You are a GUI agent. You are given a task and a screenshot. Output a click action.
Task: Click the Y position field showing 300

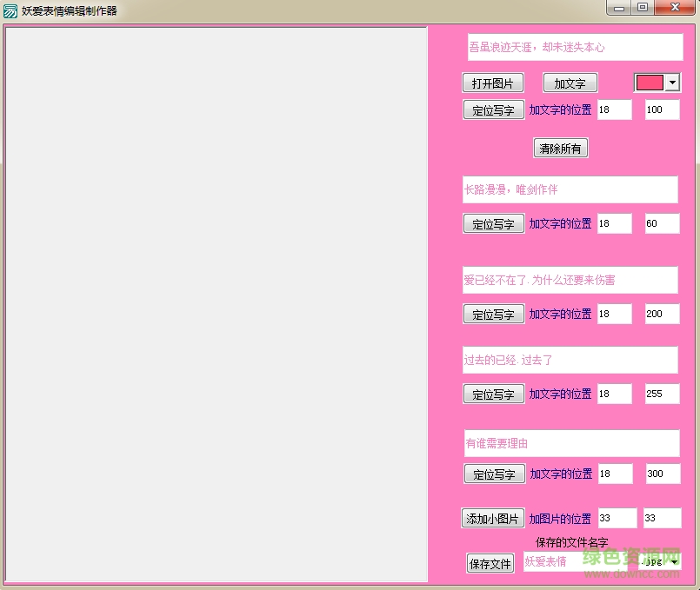663,474
